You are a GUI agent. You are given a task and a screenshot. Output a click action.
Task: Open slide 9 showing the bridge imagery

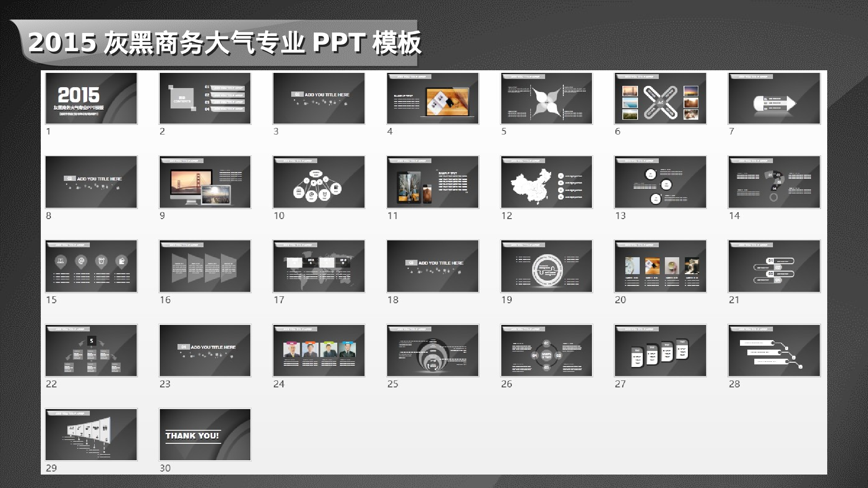(205, 182)
